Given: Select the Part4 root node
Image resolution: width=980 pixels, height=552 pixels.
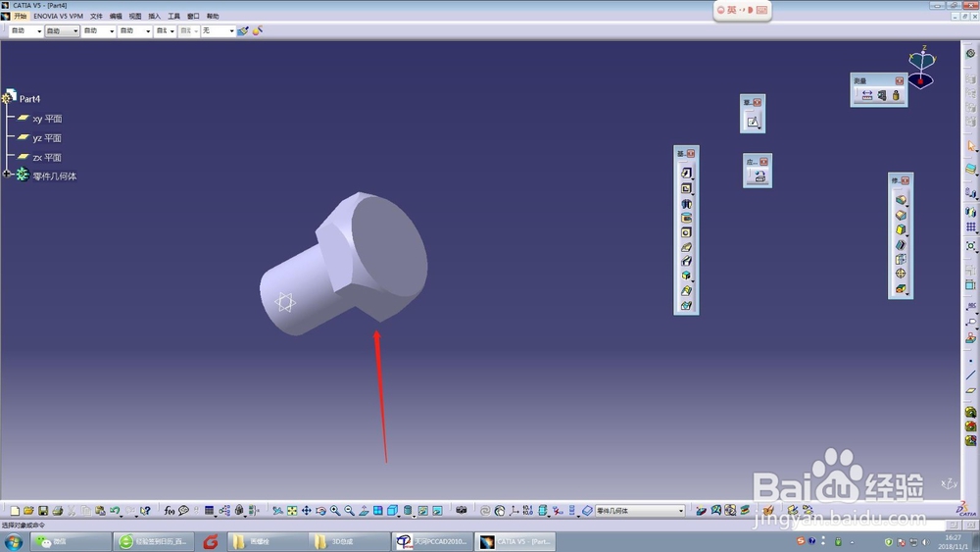Looking at the screenshot, I should coord(29,99).
